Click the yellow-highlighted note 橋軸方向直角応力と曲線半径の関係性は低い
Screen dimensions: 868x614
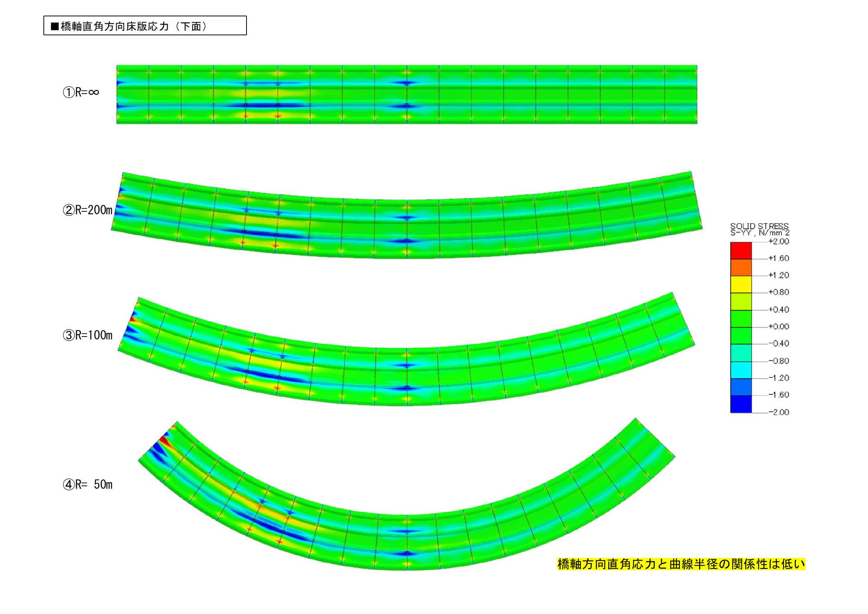tap(681, 564)
